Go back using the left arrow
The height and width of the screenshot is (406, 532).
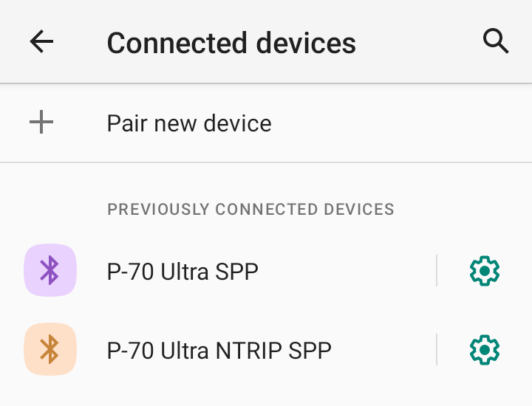tap(41, 41)
